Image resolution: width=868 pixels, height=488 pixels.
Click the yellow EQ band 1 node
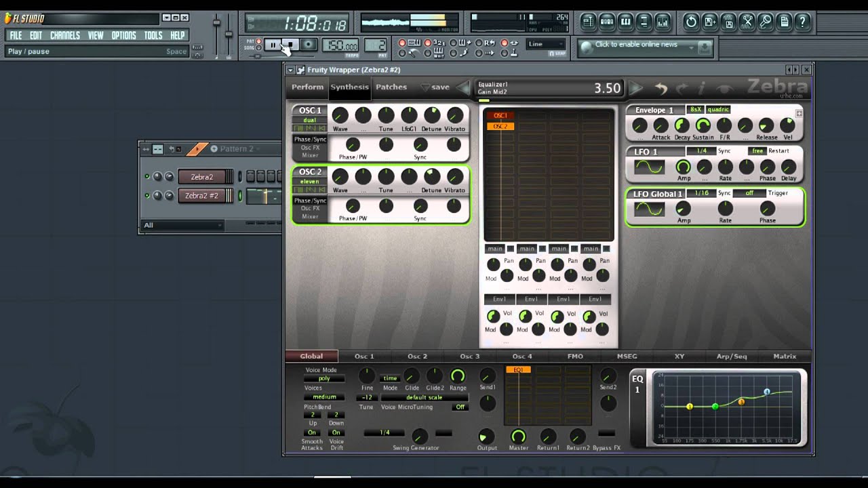pos(690,407)
